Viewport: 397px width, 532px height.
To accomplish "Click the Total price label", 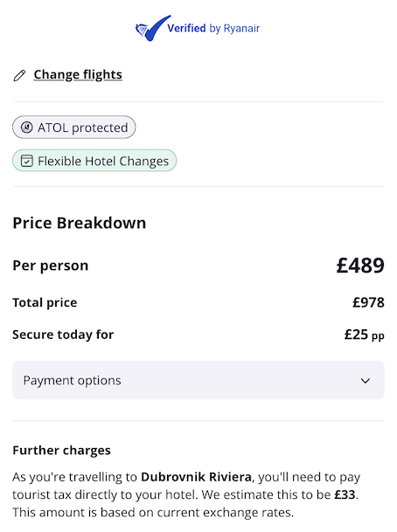I will coord(45,302).
